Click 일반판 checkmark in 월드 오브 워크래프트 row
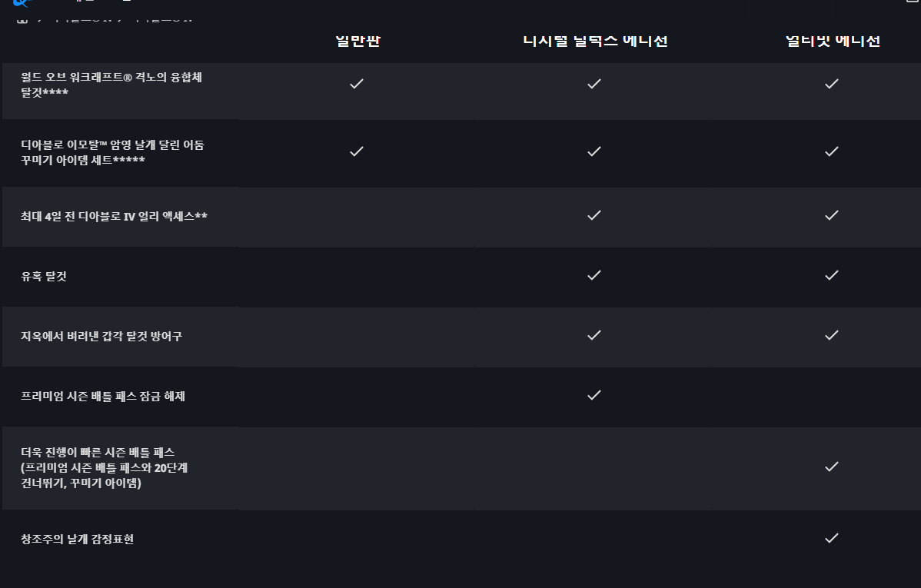The width and height of the screenshot is (921, 588). 356,84
